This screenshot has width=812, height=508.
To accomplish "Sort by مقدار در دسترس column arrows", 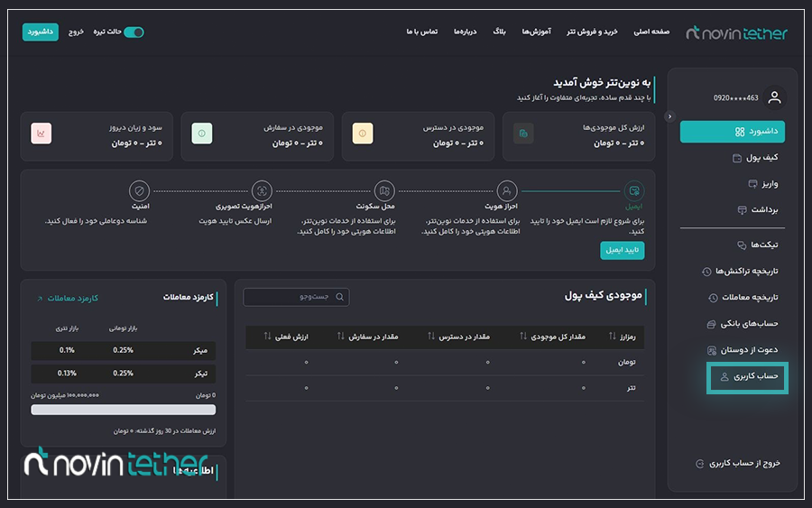I will tap(431, 336).
